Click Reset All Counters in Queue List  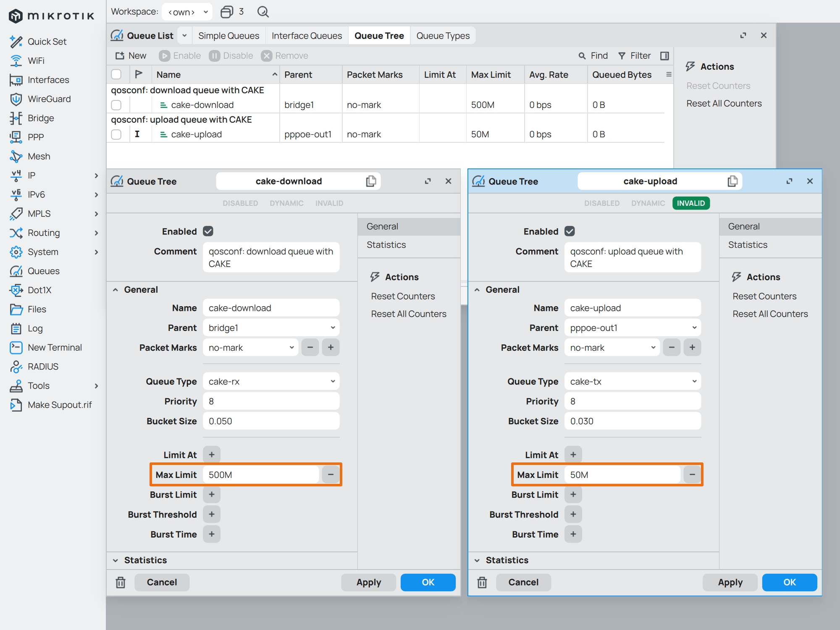724,103
